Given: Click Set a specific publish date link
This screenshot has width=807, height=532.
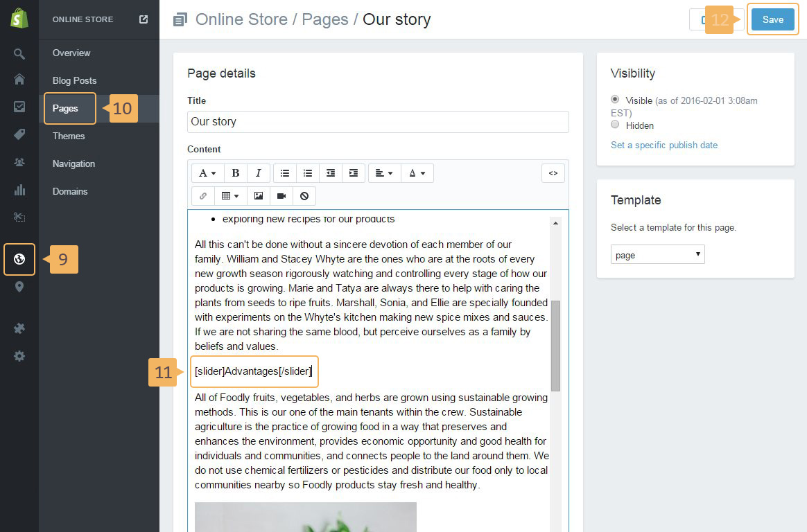Looking at the screenshot, I should (663, 145).
